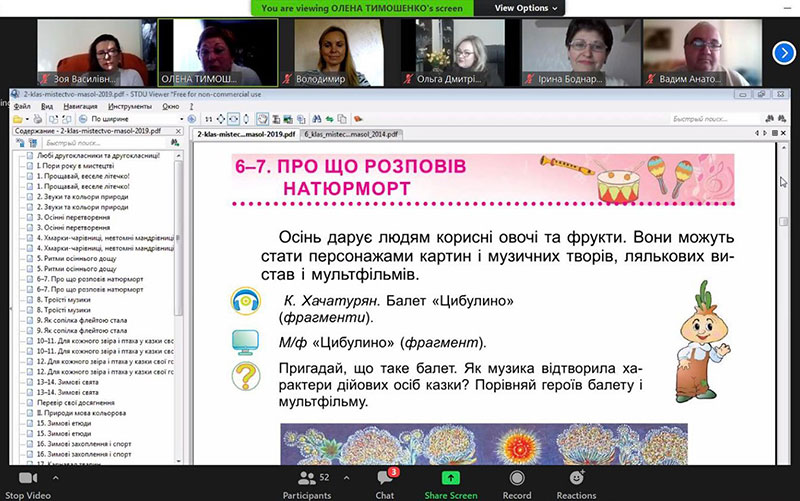Open Zoom Participants panel
Screen dimensions: 800x501
pos(307,485)
